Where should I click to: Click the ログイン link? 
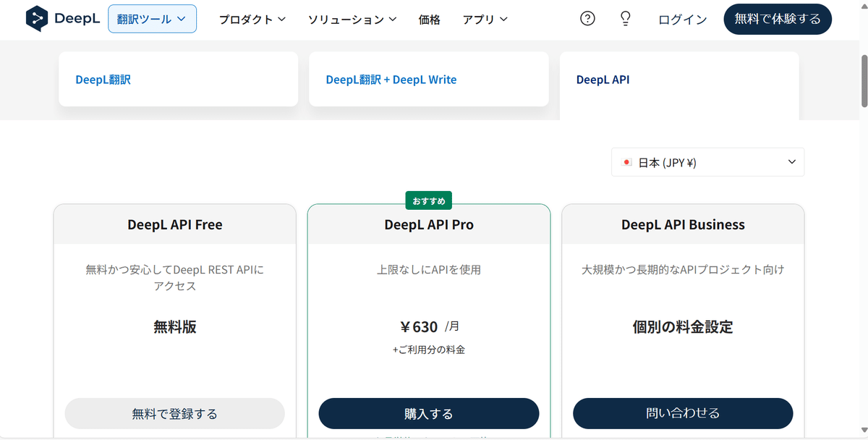(681, 20)
